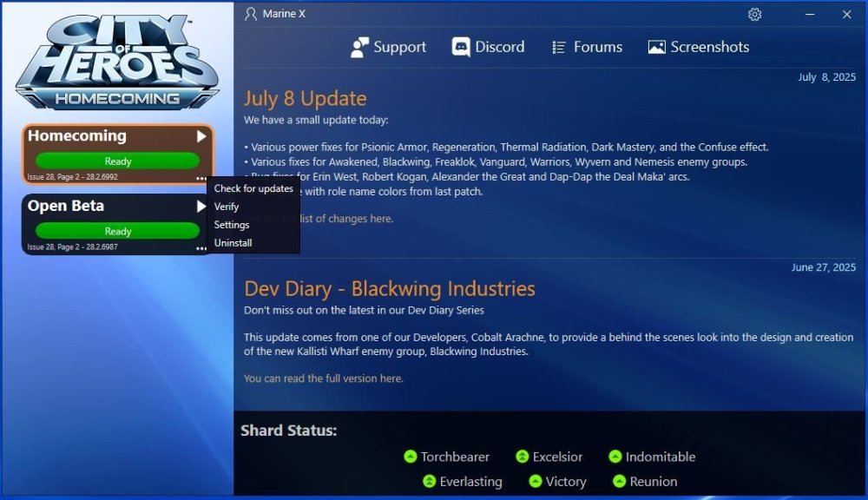Screen dimensions: 868x500
Task: Select Uninstall from the context menu
Action: click(233, 243)
